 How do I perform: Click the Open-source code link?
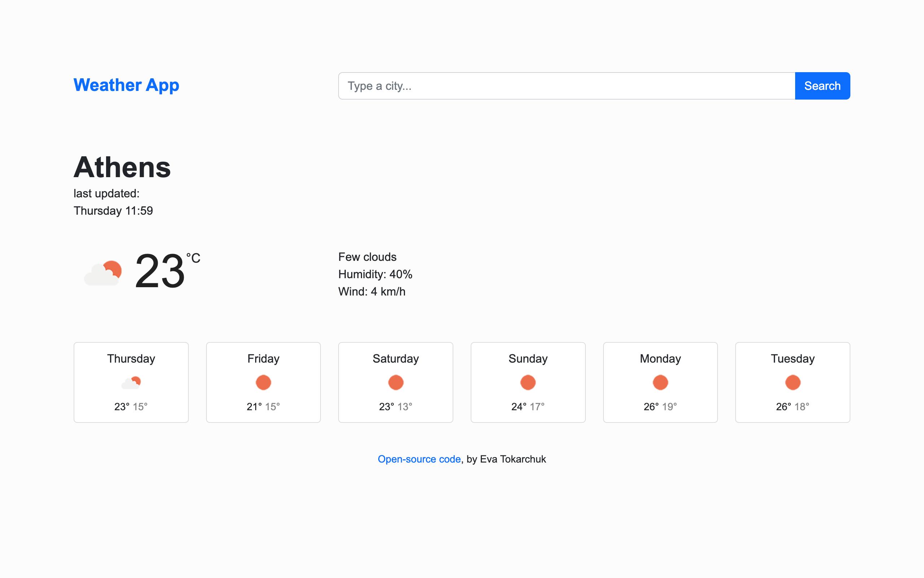[418, 459]
